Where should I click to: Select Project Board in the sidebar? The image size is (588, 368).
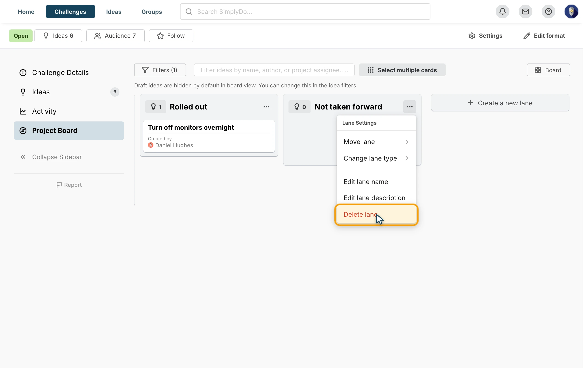[x=69, y=131]
